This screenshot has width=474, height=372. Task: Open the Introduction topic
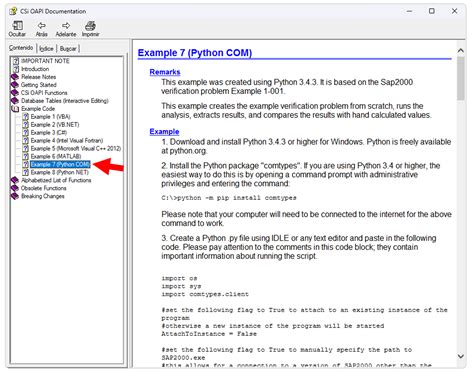[35, 69]
